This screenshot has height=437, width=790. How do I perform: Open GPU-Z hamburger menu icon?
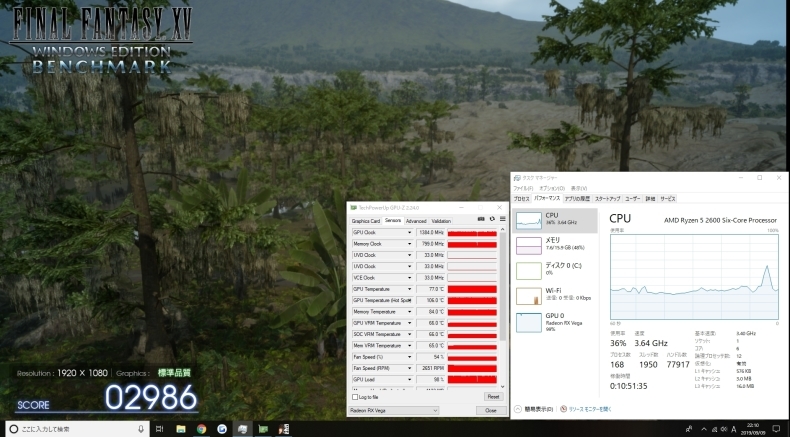pyautogui.click(x=502, y=219)
